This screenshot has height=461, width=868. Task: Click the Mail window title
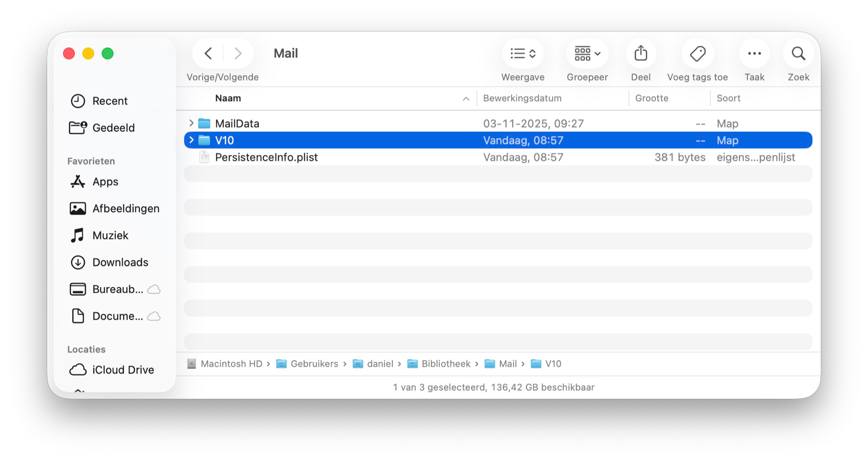(285, 53)
